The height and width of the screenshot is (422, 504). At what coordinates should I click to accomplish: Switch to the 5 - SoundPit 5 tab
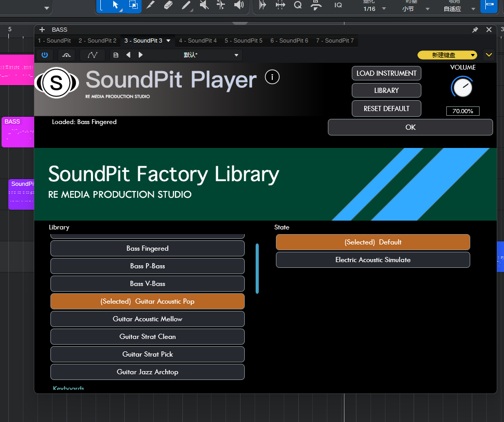(243, 40)
